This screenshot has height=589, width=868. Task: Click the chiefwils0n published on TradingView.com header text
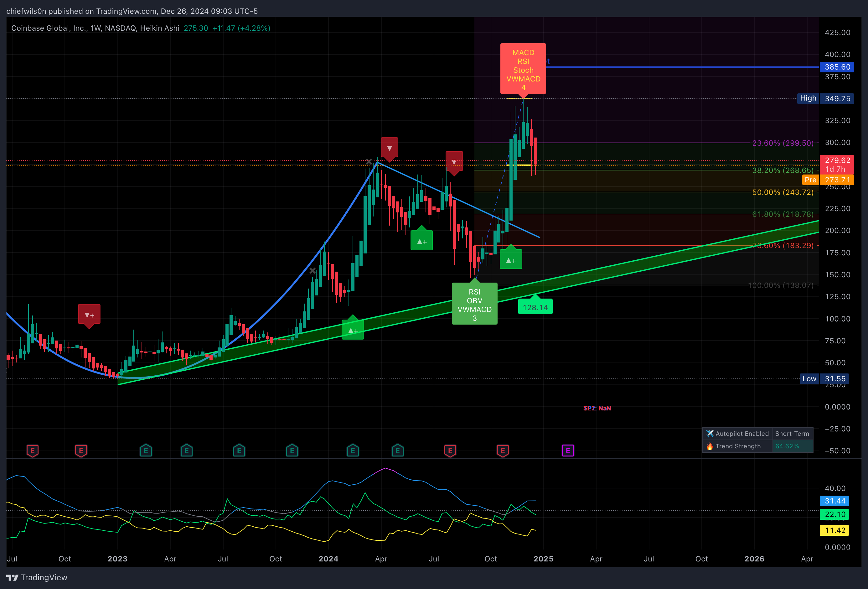point(132,11)
